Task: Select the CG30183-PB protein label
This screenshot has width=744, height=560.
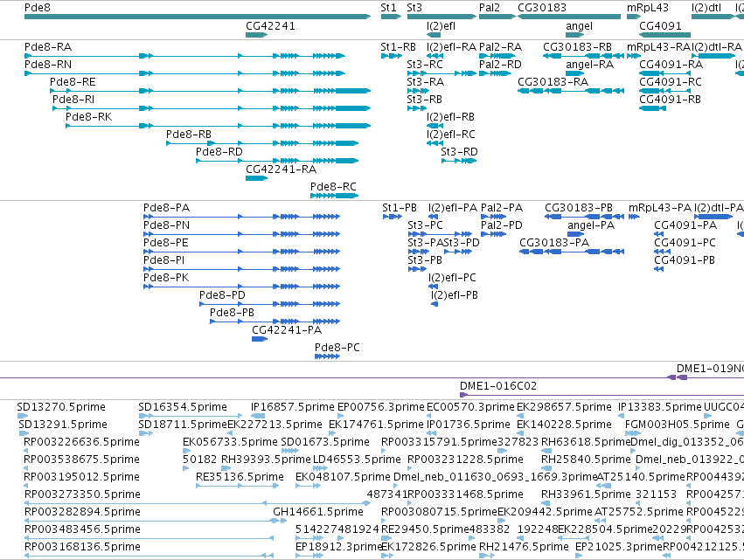Action: click(579, 208)
